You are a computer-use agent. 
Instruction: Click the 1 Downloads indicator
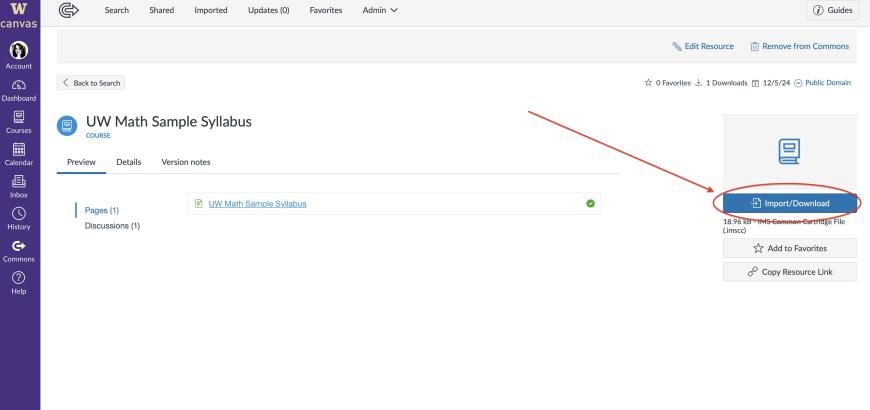tap(721, 83)
